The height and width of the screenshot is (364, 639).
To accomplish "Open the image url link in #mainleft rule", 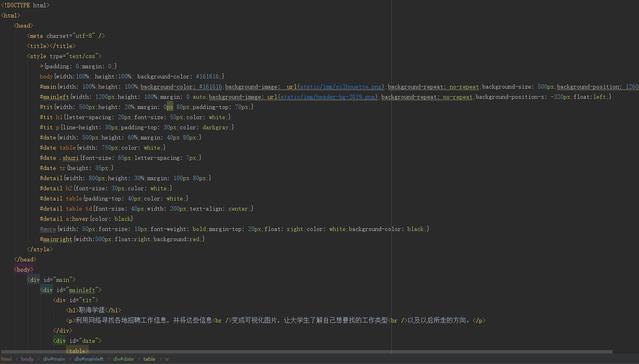I will (328, 97).
